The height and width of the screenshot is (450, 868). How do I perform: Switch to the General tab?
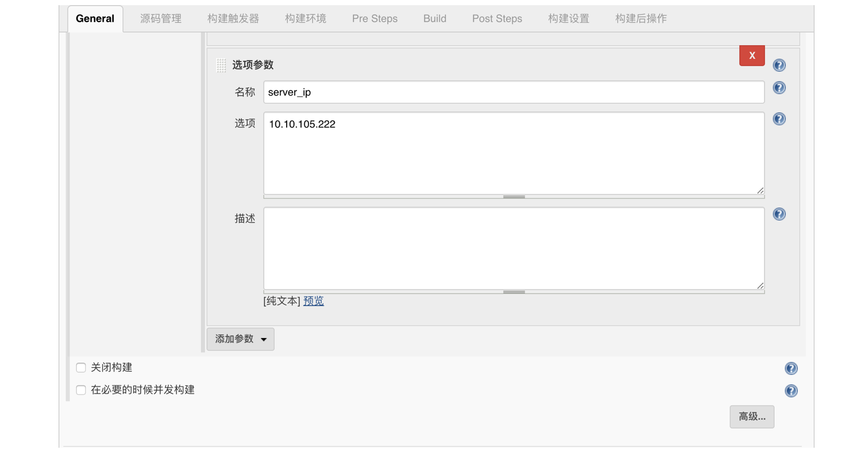(x=95, y=19)
